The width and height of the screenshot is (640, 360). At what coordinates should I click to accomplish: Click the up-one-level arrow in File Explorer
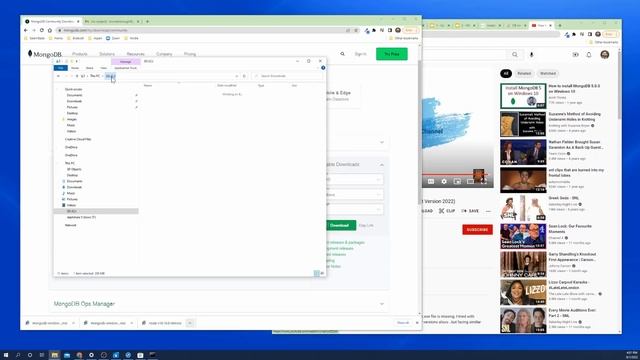[x=77, y=76]
